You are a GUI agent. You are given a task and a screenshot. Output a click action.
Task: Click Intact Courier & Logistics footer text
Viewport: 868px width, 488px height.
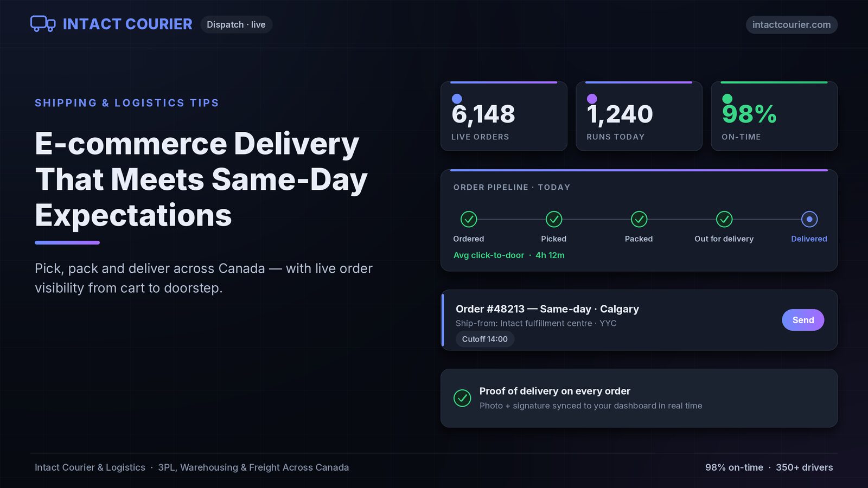(90, 467)
